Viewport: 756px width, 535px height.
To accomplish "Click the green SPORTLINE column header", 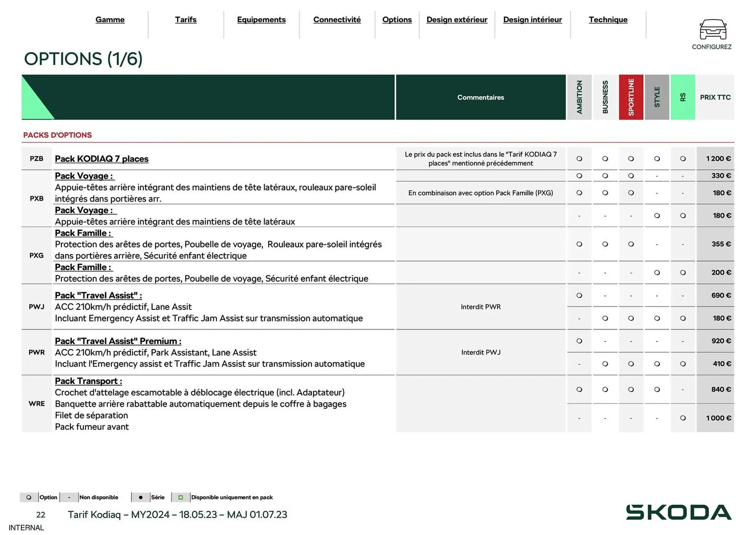I will click(x=631, y=97).
